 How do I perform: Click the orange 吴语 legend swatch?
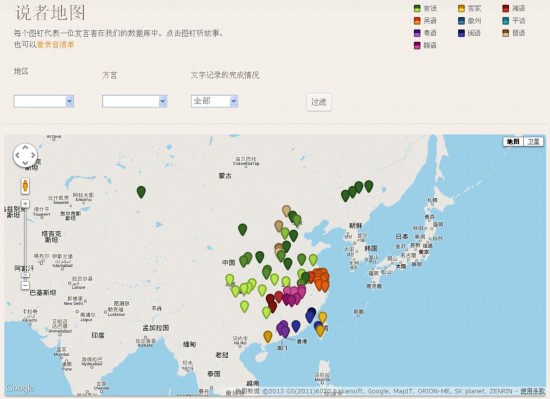pyautogui.click(x=417, y=21)
